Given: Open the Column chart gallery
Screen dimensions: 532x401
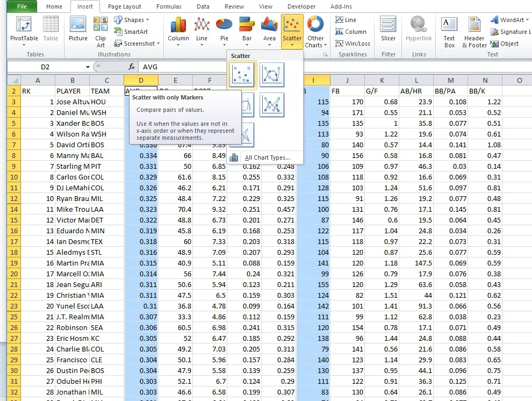Looking at the screenshot, I should (x=178, y=31).
